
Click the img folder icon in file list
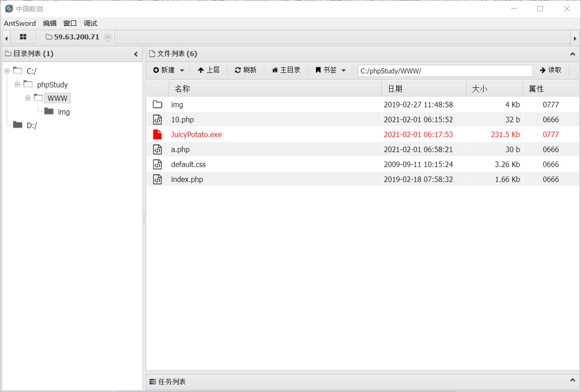coord(157,105)
